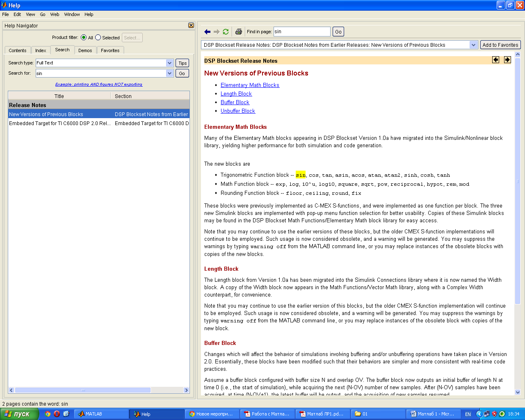The height and width of the screenshot is (420, 525).
Task: Click the green circle tray icon
Action: (x=502, y=414)
